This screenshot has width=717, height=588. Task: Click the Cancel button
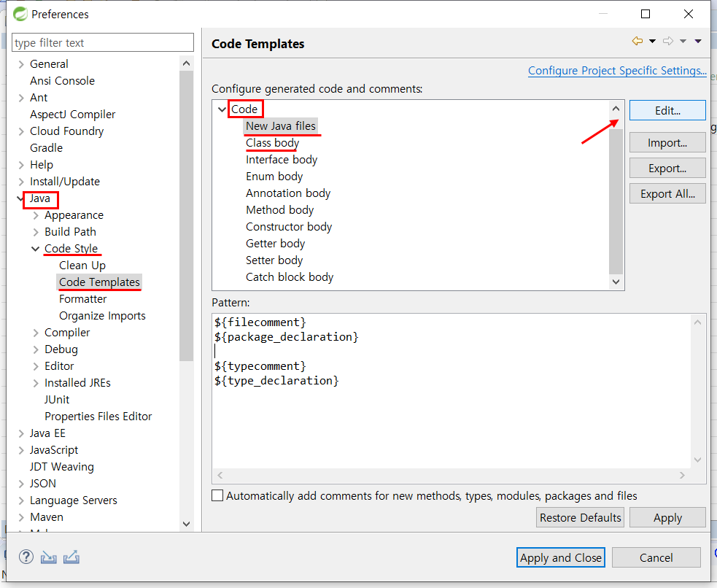[656, 557]
